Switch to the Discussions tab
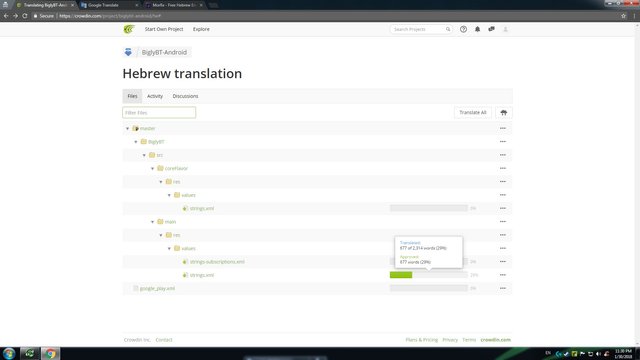Viewport: 640px width, 360px height. pos(185,96)
